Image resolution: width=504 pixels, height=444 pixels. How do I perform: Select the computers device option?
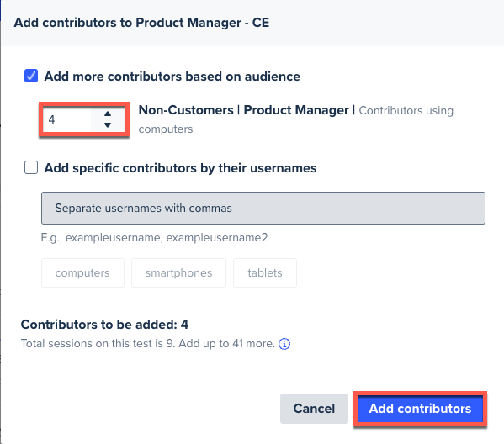[x=82, y=272]
